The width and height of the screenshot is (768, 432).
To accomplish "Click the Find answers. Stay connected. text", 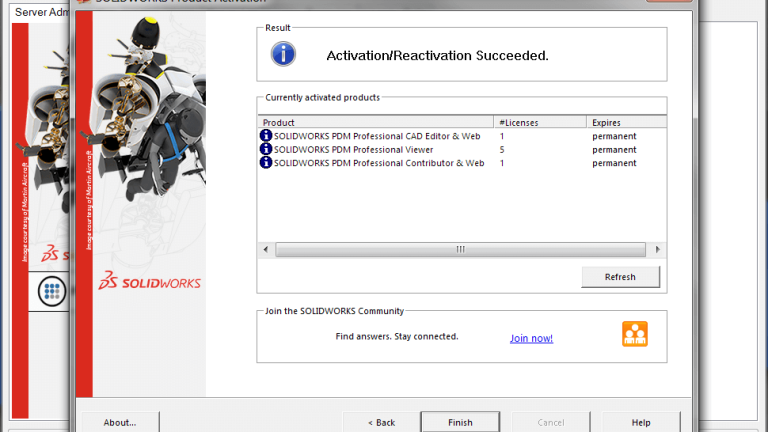I will [x=397, y=336].
